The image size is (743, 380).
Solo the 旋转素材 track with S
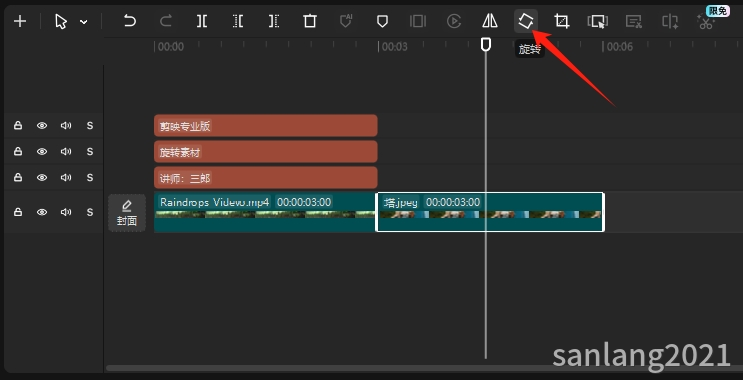click(x=90, y=152)
